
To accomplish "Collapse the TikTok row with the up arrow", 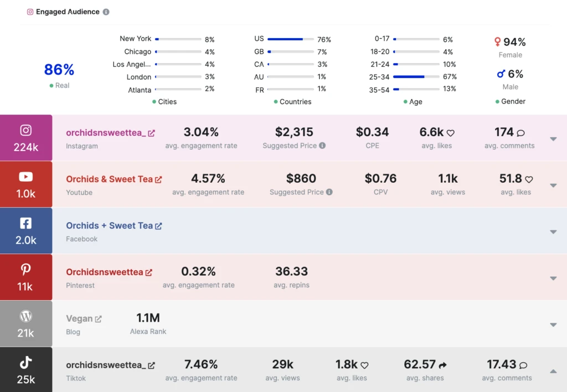I will point(553,371).
